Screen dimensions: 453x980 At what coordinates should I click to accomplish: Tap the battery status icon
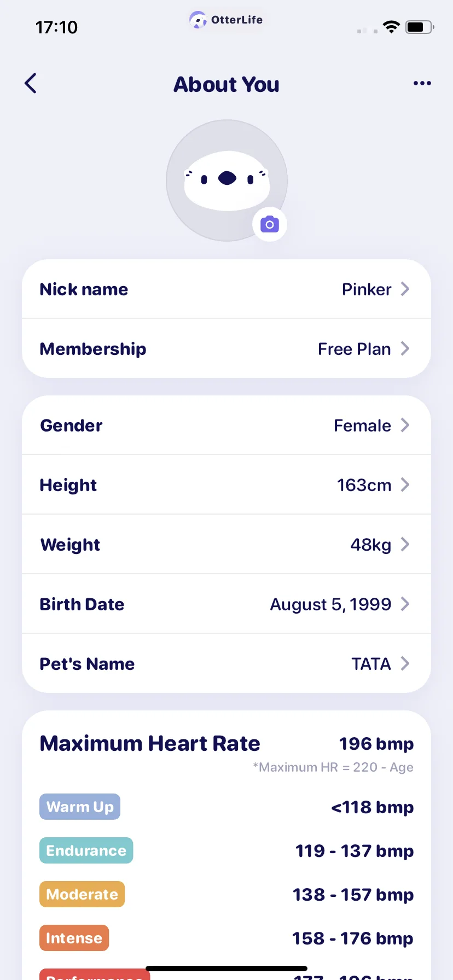click(420, 27)
